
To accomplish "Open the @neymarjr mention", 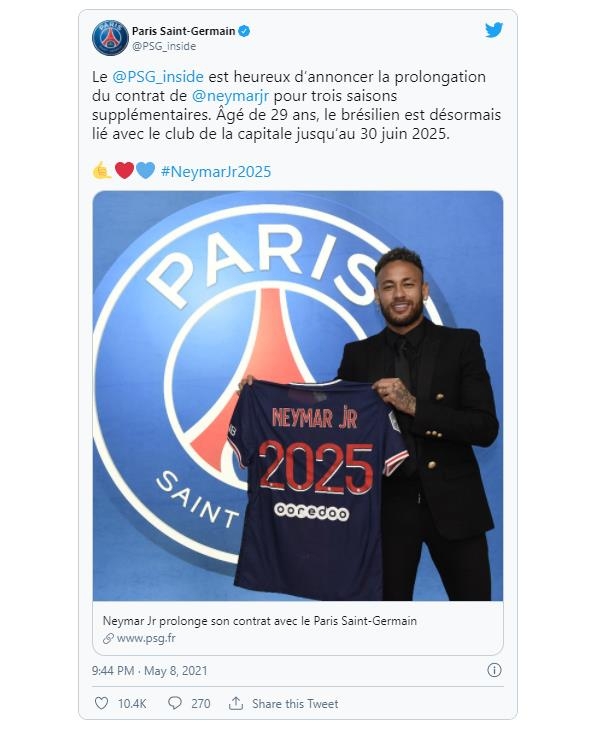I will 228,96.
